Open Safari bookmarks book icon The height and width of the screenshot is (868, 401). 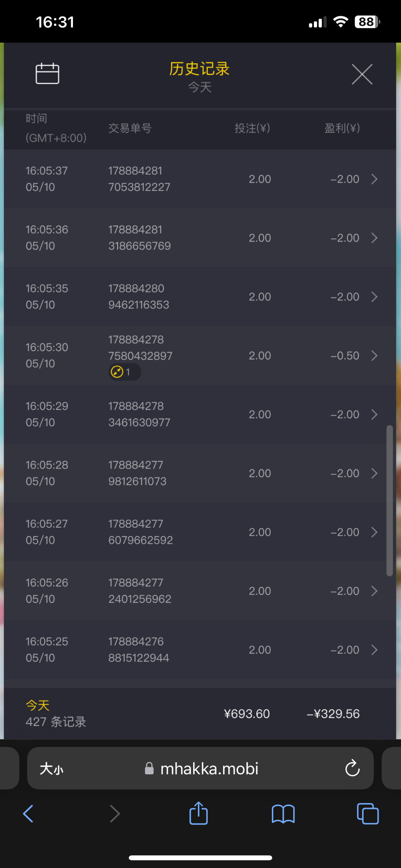coord(283,814)
